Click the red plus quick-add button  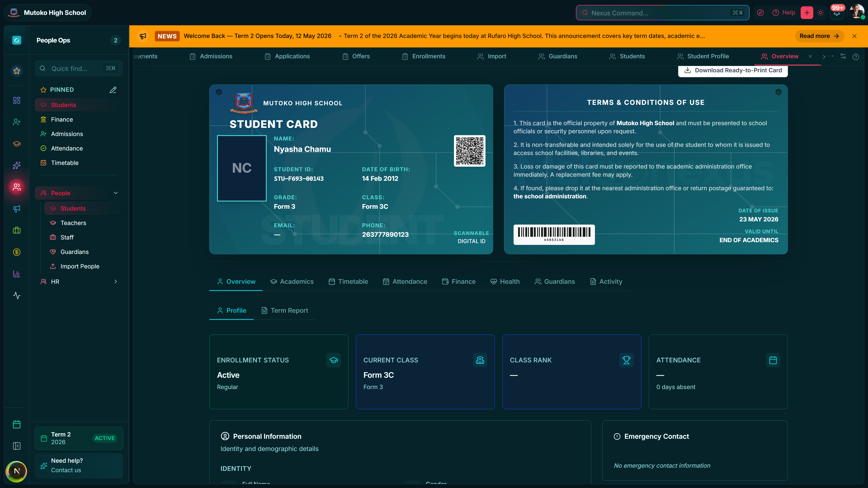pos(807,13)
